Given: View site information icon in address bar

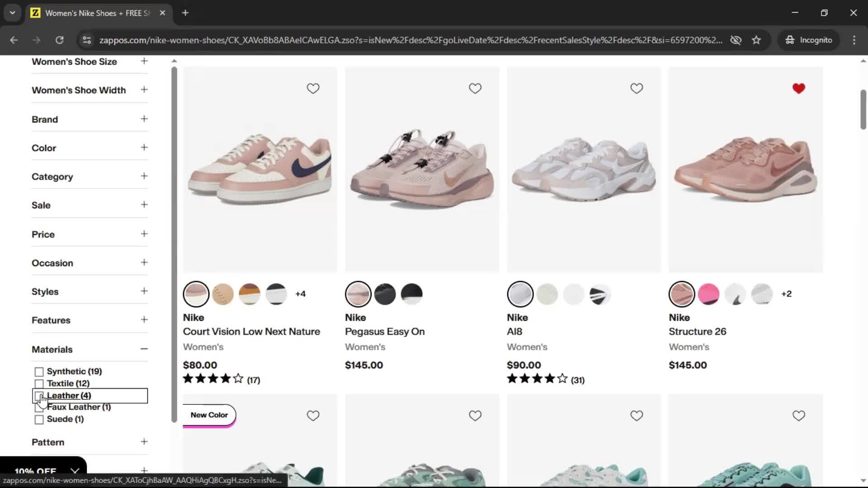Looking at the screenshot, I should coord(86,40).
